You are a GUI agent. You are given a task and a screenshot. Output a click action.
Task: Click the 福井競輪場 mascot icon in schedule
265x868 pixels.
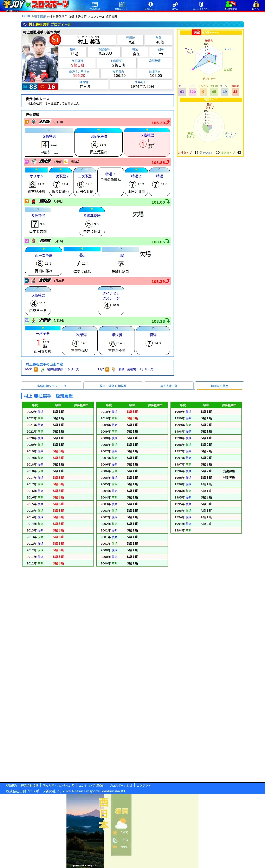click(x=43, y=369)
